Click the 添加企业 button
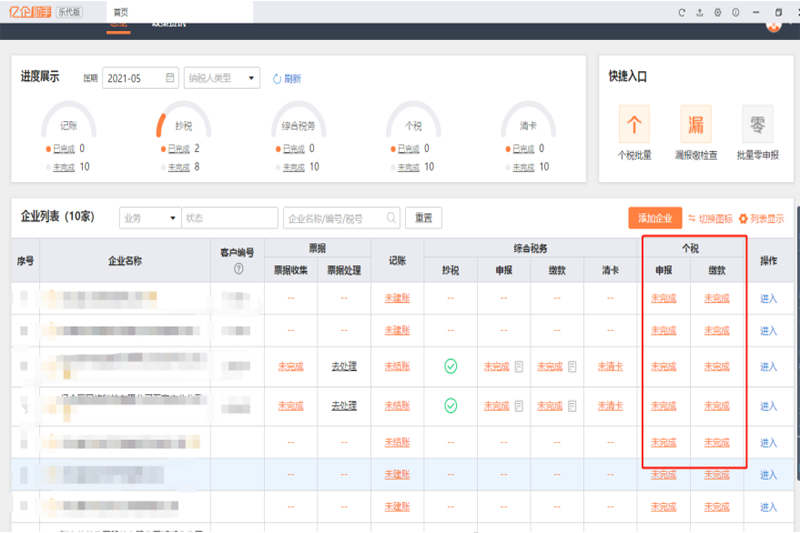 pyautogui.click(x=655, y=218)
